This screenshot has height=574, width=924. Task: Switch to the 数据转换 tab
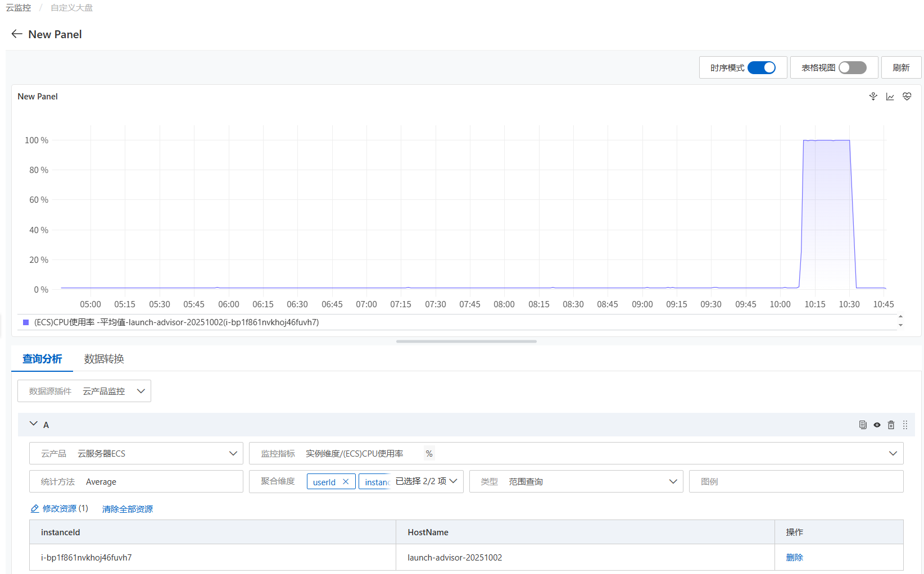(104, 358)
